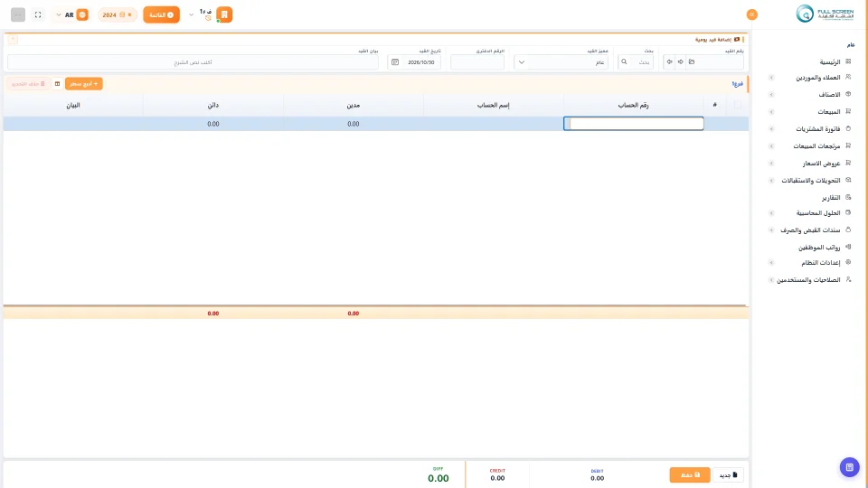This screenshot has width=868, height=488.
Task: Click the جديد new entry button
Action: pyautogui.click(x=728, y=474)
